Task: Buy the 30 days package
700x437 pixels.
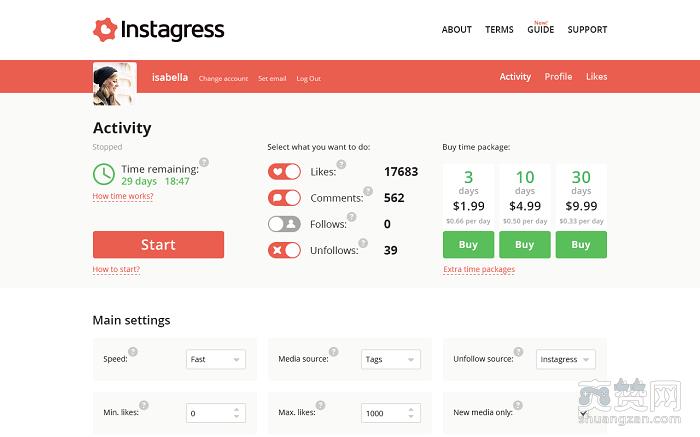Action: (x=581, y=245)
